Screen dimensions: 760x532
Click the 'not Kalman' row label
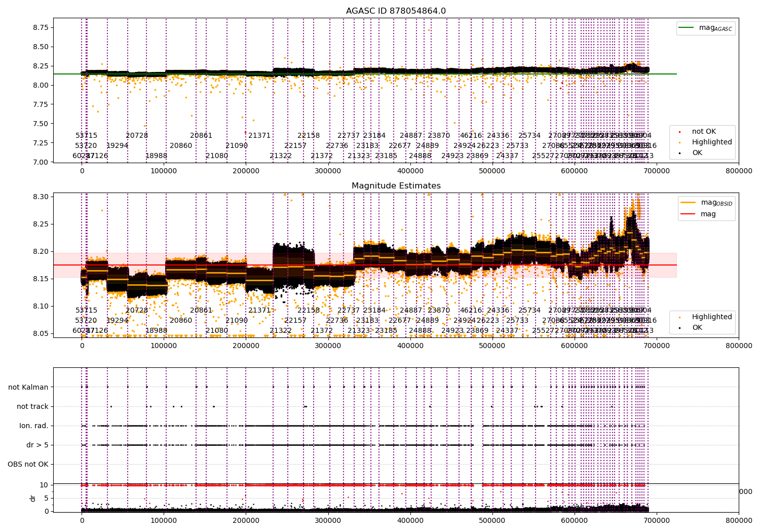(x=28, y=387)
